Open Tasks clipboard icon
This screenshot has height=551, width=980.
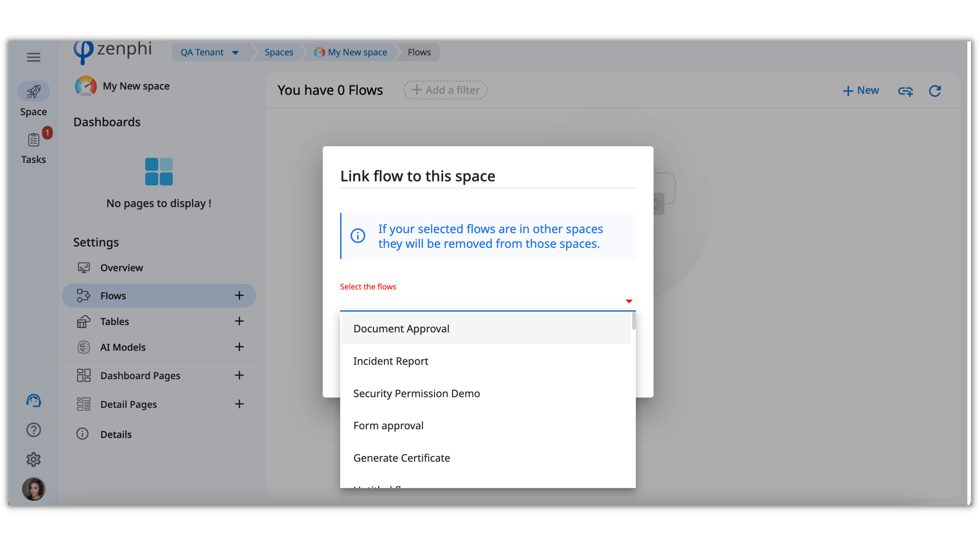pos(34,140)
